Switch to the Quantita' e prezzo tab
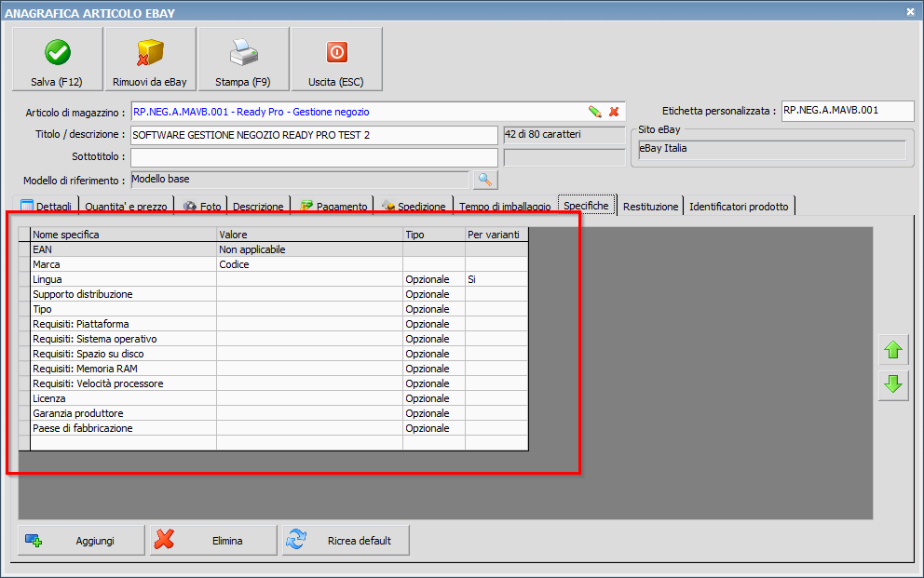This screenshot has height=578, width=924. [126, 206]
